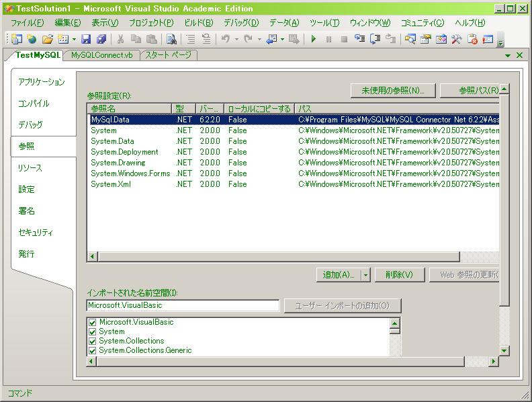Click the imported namespace text field
Screen dimensions: 532x402
(183, 305)
